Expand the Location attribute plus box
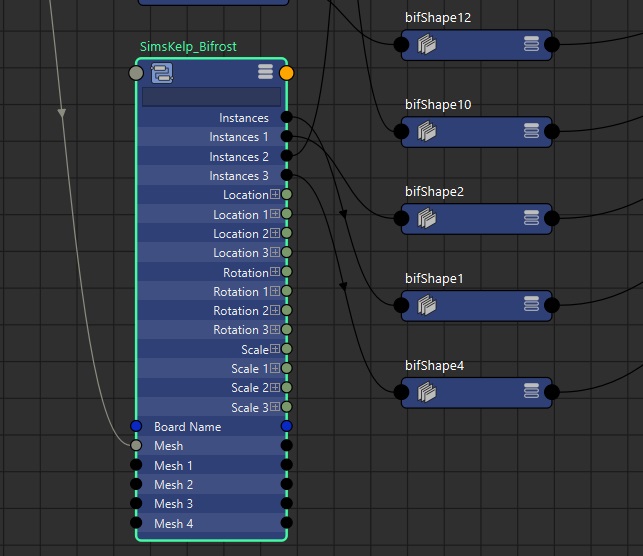The image size is (643, 556). point(275,195)
